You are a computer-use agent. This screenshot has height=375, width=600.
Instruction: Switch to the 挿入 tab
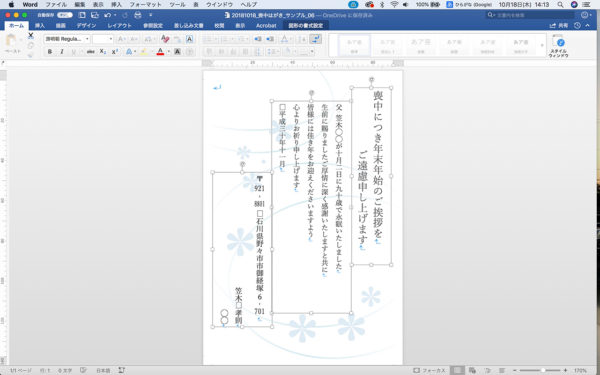(39, 26)
